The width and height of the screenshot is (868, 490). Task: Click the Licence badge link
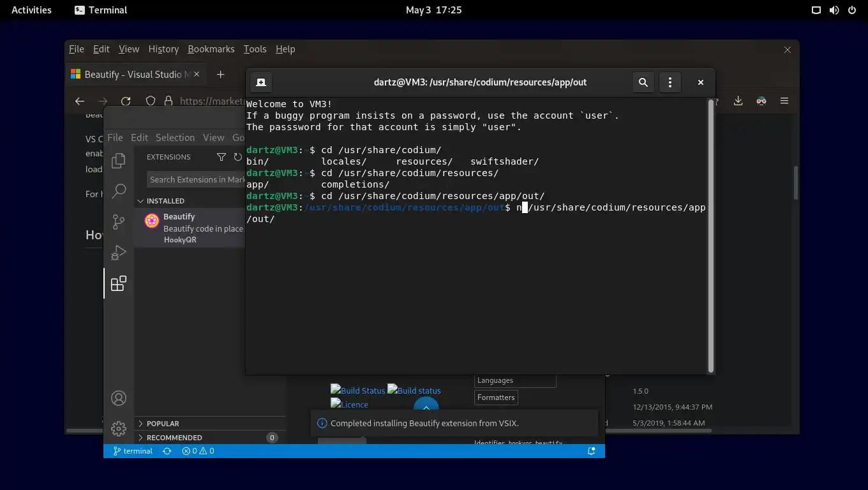(349, 405)
